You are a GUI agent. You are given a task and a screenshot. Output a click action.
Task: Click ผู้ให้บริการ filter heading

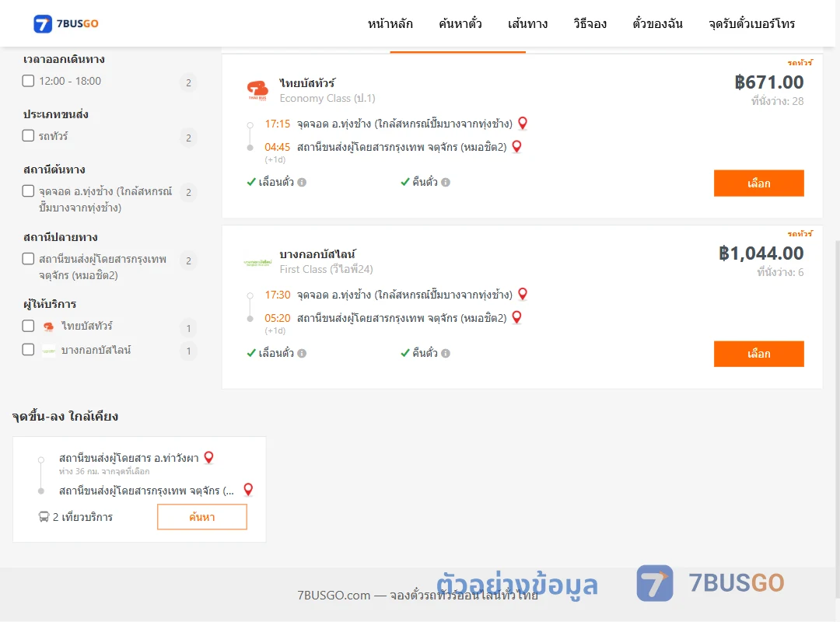[50, 304]
